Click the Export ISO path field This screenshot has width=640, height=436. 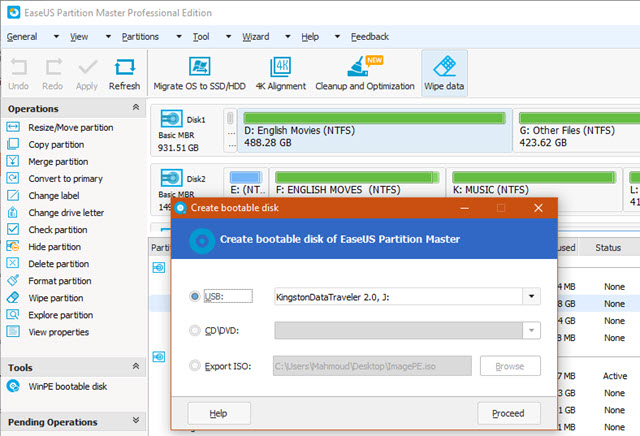[x=372, y=366]
